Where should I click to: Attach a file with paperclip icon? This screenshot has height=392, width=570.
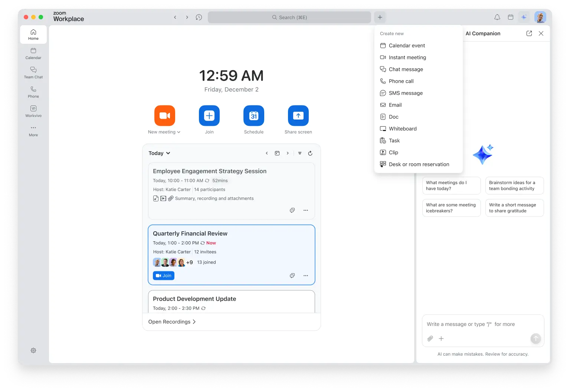point(430,339)
